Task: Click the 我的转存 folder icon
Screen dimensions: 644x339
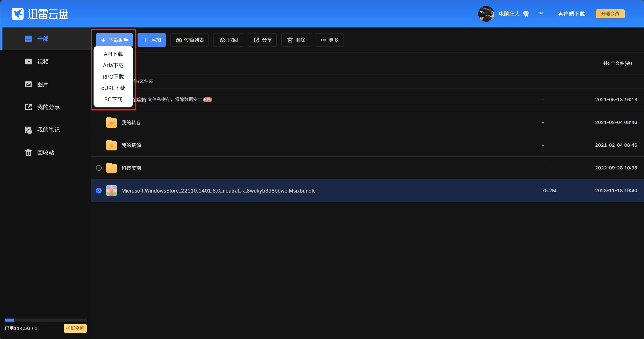Action: [112, 122]
